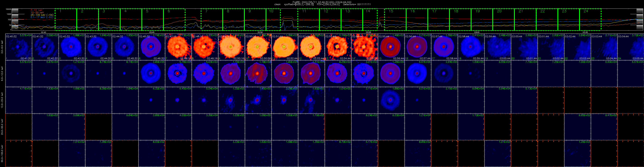Click the blue 0.1-17 MeV (-92) legend entry
Viewport: 644px width, 167px height.
(x=42, y=17)
